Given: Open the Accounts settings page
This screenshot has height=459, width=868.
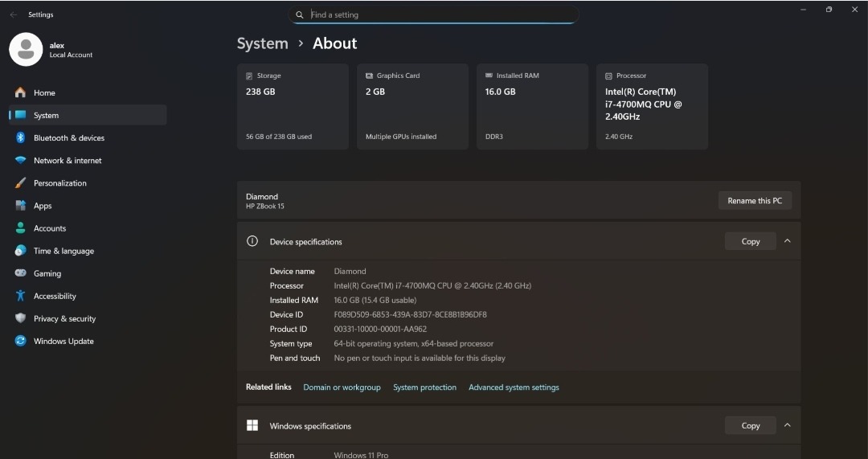Looking at the screenshot, I should 50,228.
